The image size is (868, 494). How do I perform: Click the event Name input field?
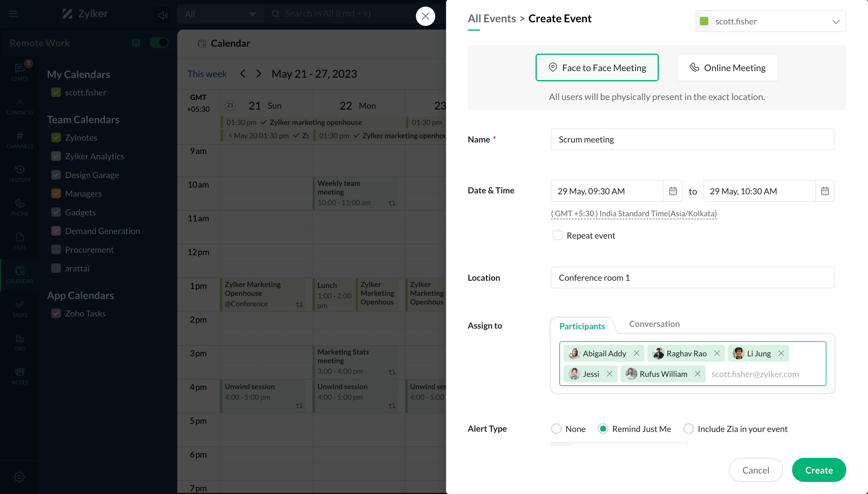(693, 139)
